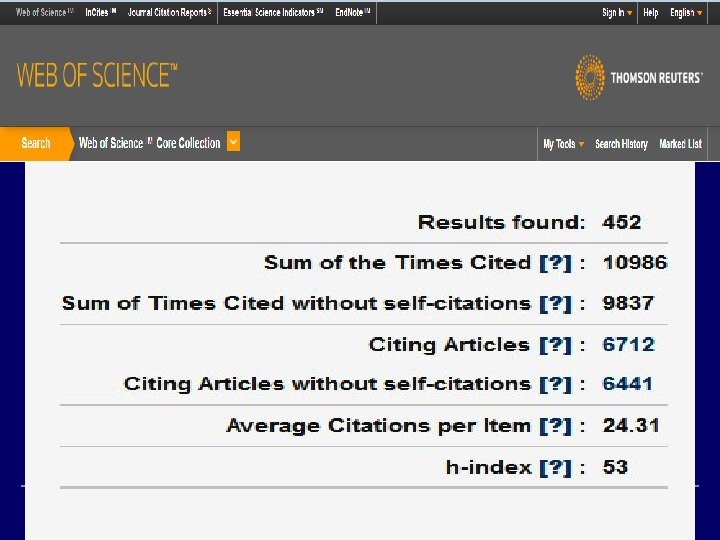720x540 pixels.
Task: Expand the Sign In dropdown
Action: click(617, 13)
